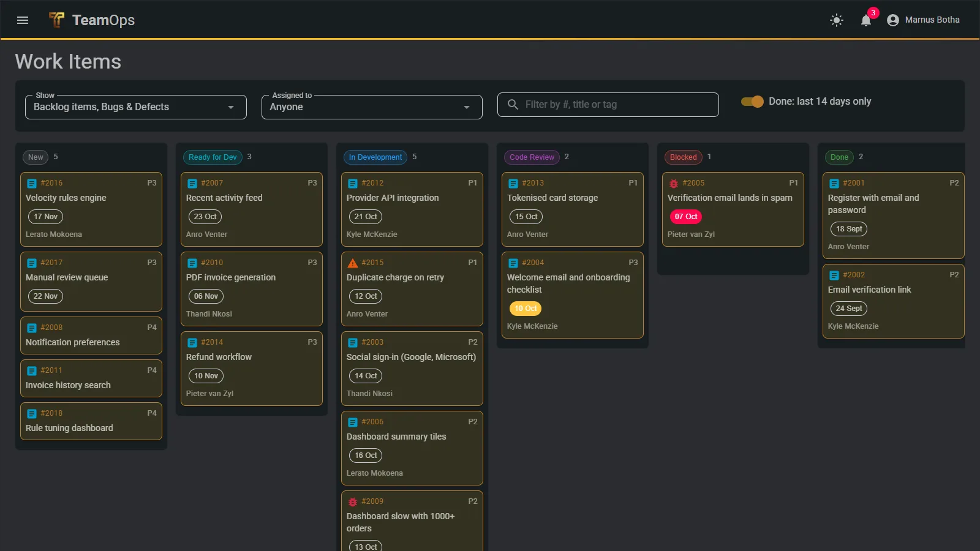980x551 pixels.
Task: Click the search magnifier icon in filter
Action: [x=513, y=105]
